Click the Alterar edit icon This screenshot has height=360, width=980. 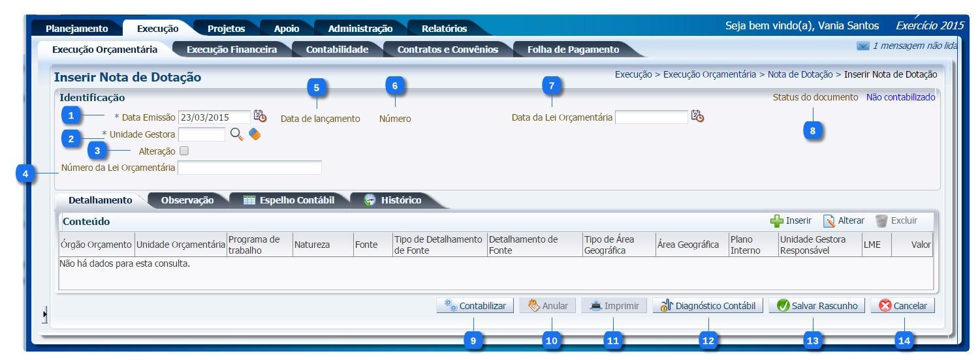(x=829, y=221)
